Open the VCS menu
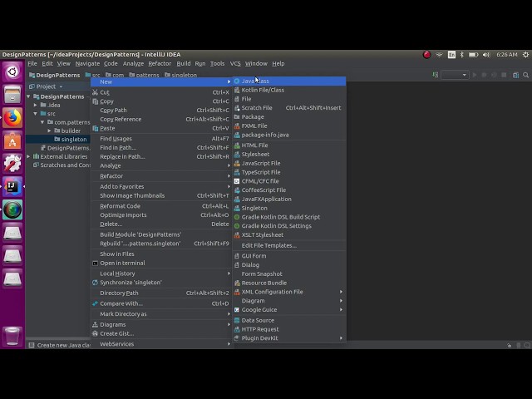The image size is (532, 399). (x=235, y=64)
